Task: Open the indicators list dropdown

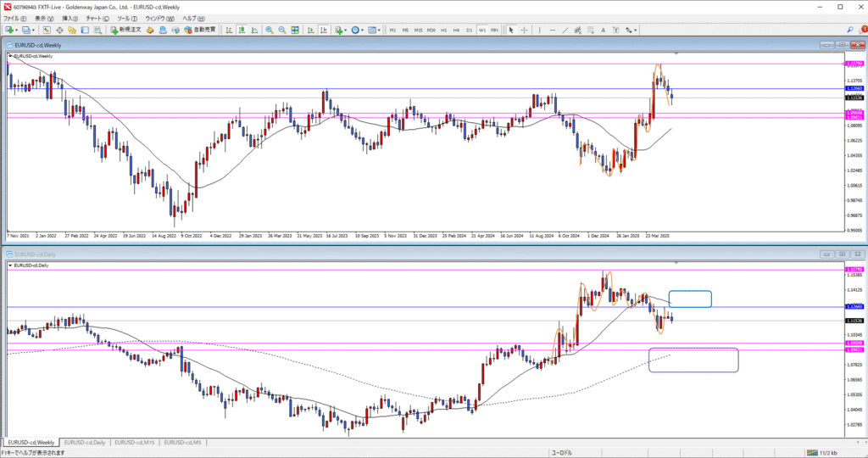Action: tap(345, 30)
